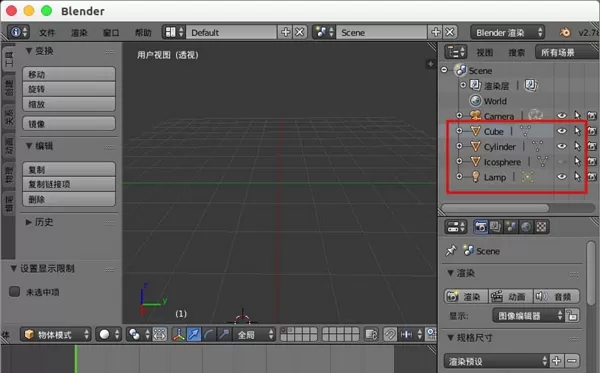
Task: Open the 渲染 menu in top bar
Action: 79,33
